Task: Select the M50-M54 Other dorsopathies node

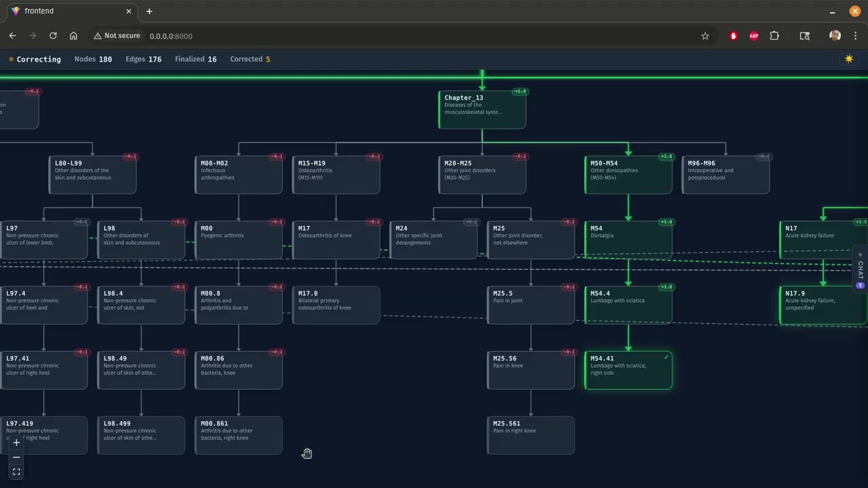Action: pyautogui.click(x=629, y=175)
